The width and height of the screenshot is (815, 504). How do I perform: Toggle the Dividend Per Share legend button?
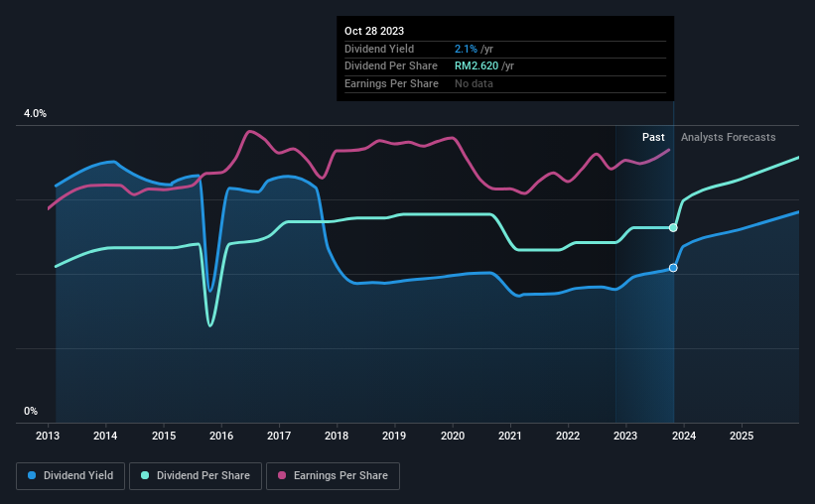(196, 476)
